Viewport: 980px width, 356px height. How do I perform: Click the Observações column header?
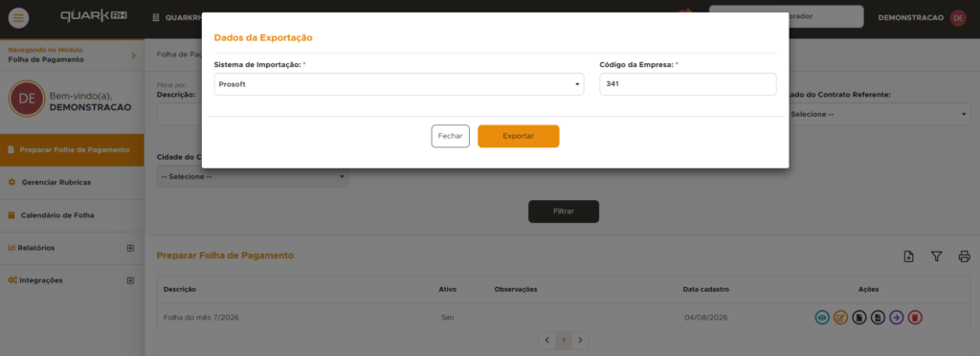tap(516, 290)
